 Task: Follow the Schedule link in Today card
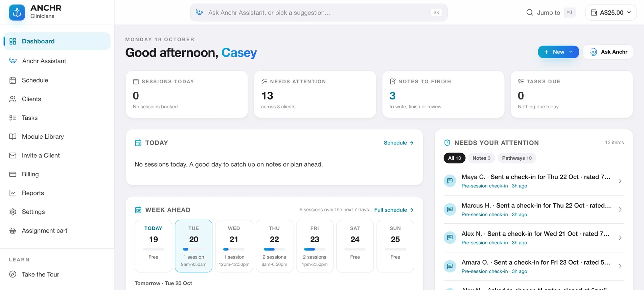(399, 143)
